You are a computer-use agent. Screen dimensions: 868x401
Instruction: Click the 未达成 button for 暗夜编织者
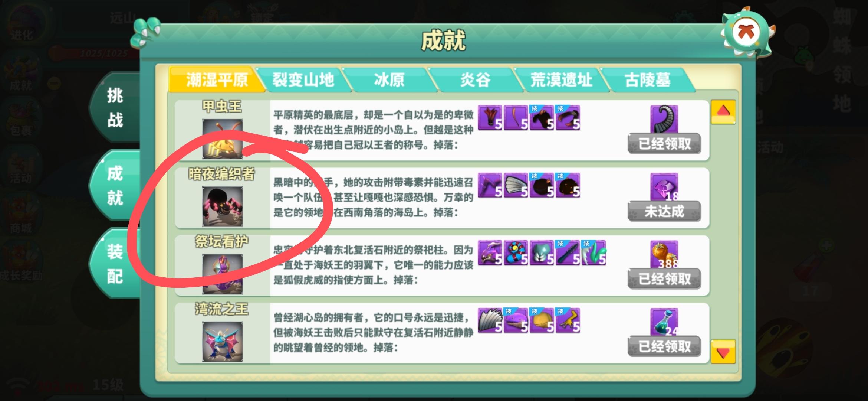(664, 211)
